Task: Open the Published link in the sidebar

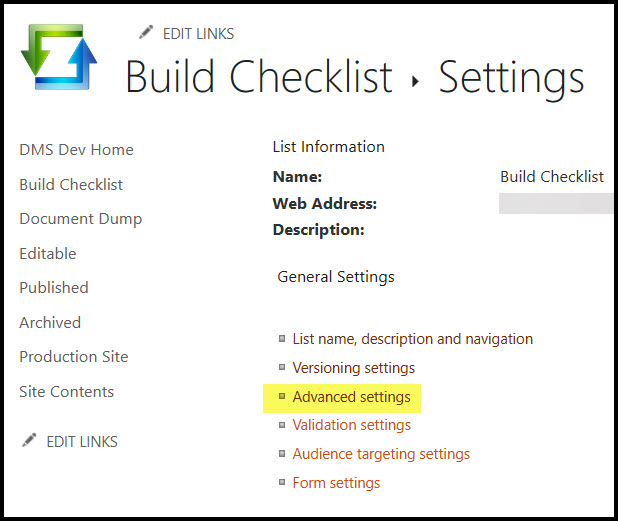Action: (54, 287)
